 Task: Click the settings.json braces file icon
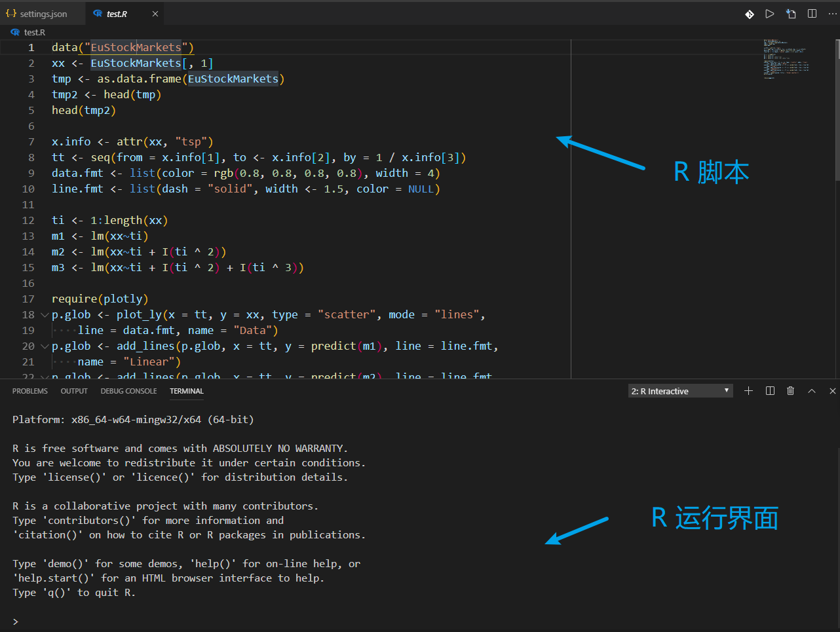point(11,14)
